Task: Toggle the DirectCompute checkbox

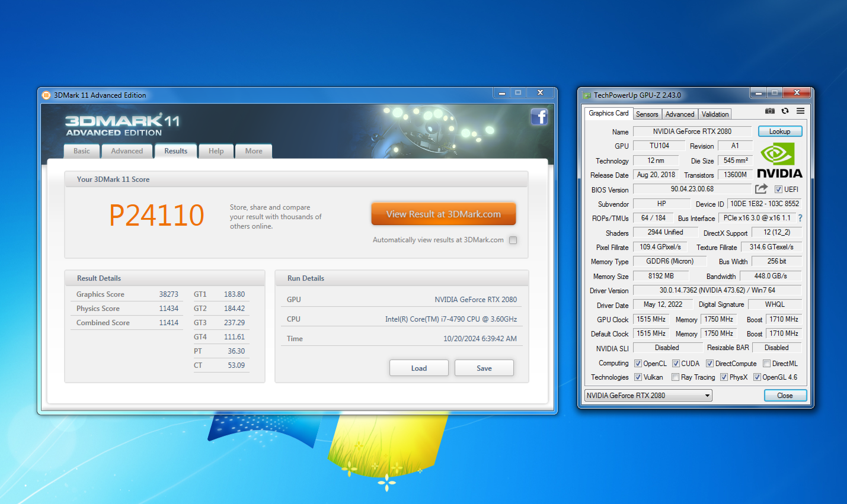Action: pos(709,364)
